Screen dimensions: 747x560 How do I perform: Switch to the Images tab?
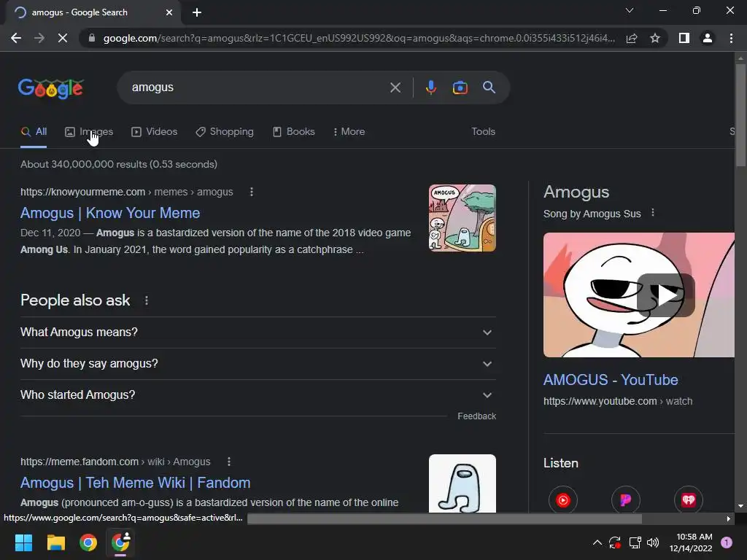89,132
